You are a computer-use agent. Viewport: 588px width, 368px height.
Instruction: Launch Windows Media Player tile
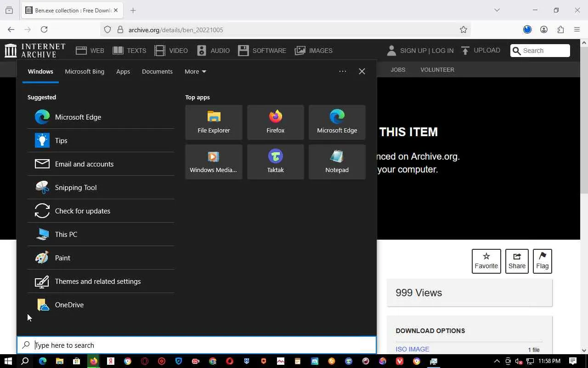pyautogui.click(x=214, y=162)
